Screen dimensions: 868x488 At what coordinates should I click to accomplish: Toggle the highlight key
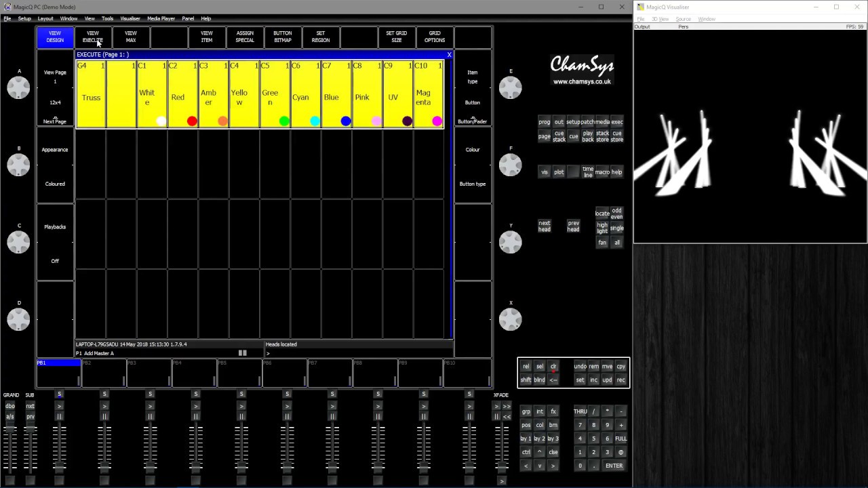click(x=602, y=228)
